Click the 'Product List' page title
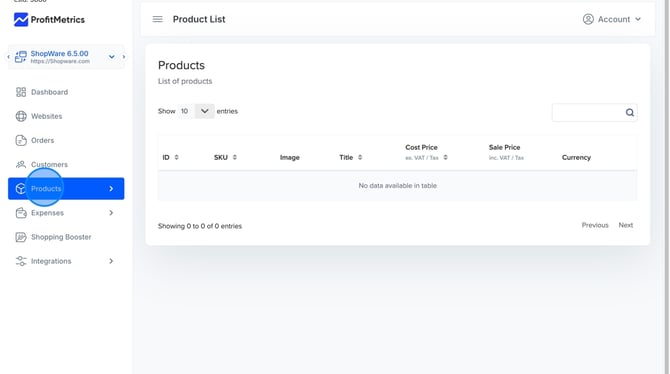 tap(199, 19)
